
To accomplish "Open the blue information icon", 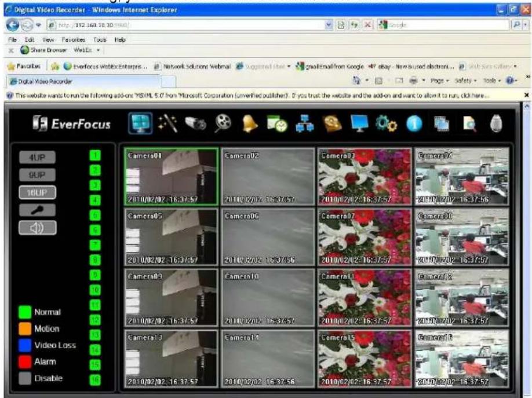I will click(414, 123).
